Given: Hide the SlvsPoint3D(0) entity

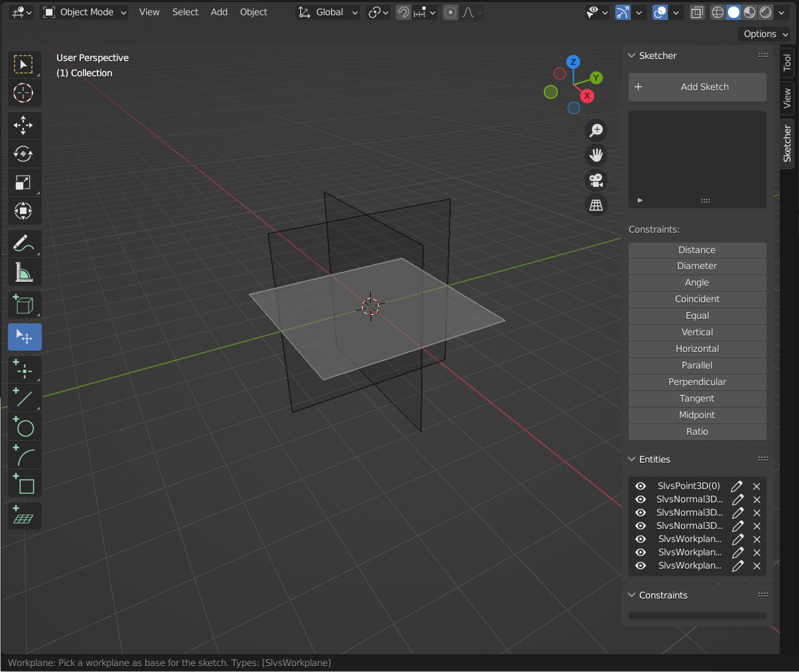Looking at the screenshot, I should 641,486.
